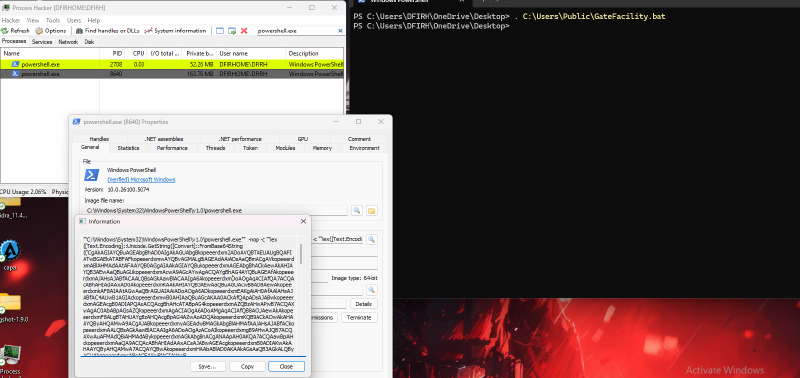This screenshot has width=800, height=378.
Task: Select powershell.exe process with PID 2708
Action: tap(172, 64)
